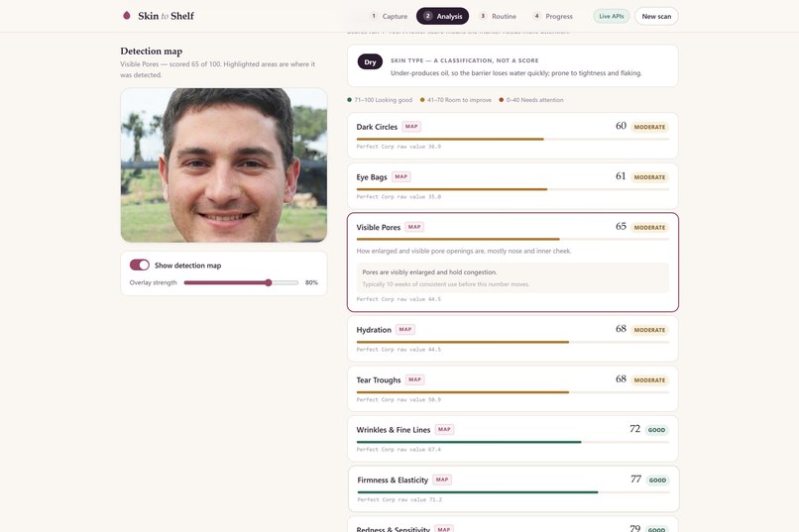
Task: Click the Live APIs badge
Action: point(611,16)
